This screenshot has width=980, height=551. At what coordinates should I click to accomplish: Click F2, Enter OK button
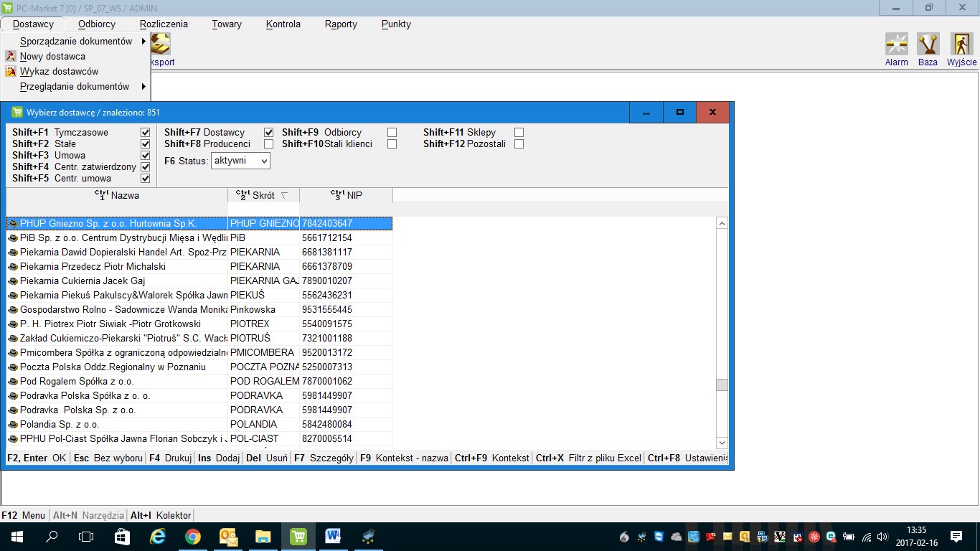coord(36,458)
